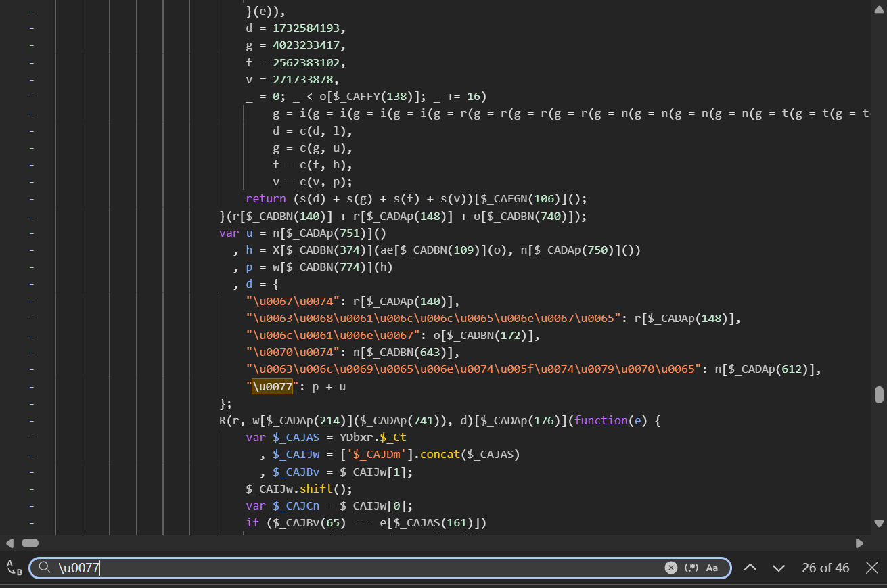The width and height of the screenshot is (887, 588).
Task: Click the 'return' keyword in code
Action: pyautogui.click(x=266, y=199)
